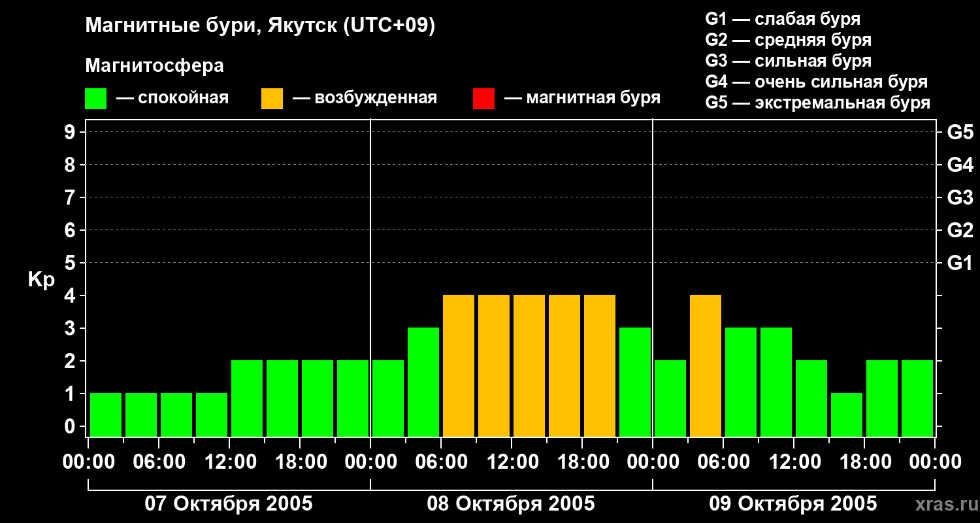Click the '06:00' time label for 07 Октября
The image size is (980, 523).
click(x=159, y=462)
